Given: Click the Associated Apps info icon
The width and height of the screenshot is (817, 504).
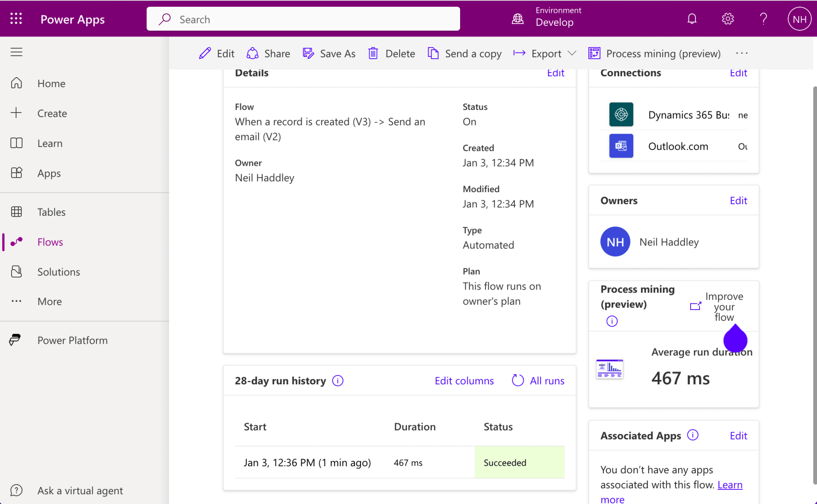Looking at the screenshot, I should coord(692,435).
